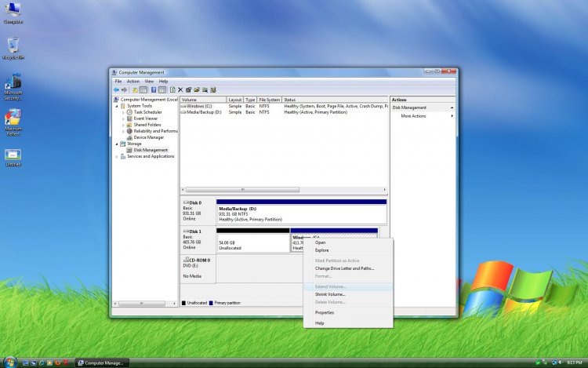Click the Event Viewer icon in tree
This screenshot has height=368, width=588.
[x=129, y=118]
